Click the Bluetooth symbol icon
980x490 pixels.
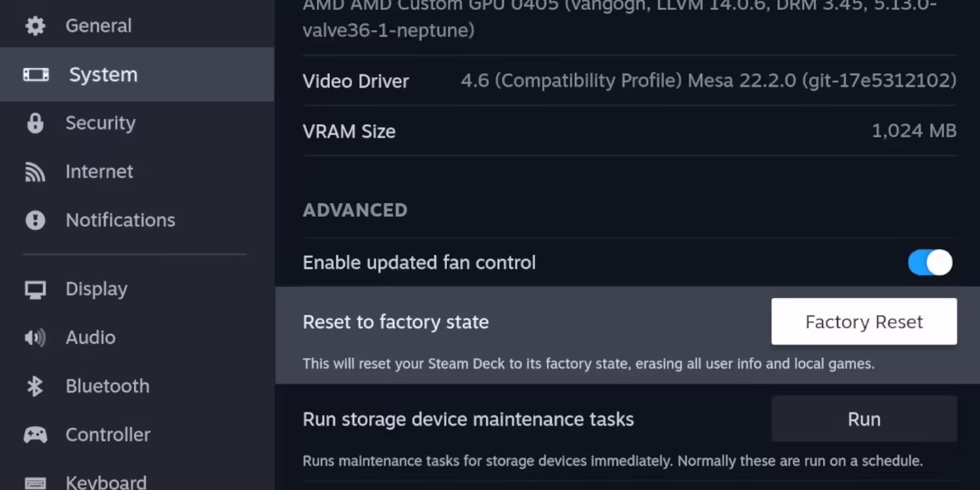tap(35, 386)
